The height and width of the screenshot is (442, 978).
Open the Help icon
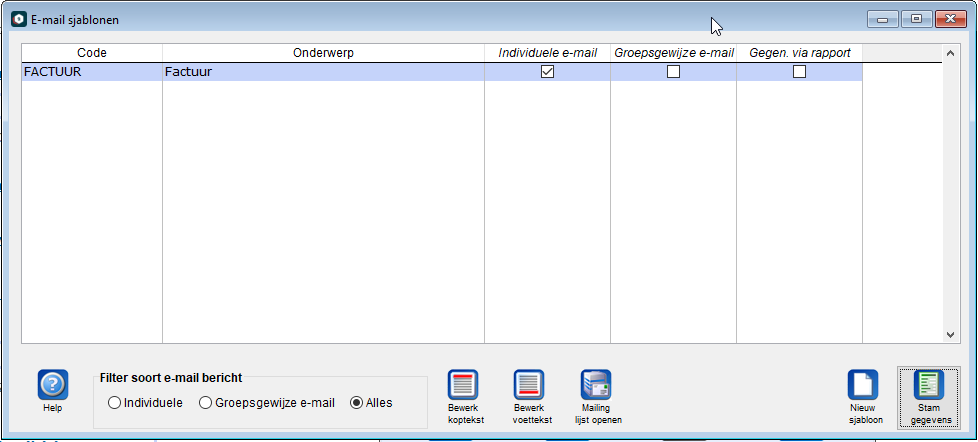tap(53, 385)
